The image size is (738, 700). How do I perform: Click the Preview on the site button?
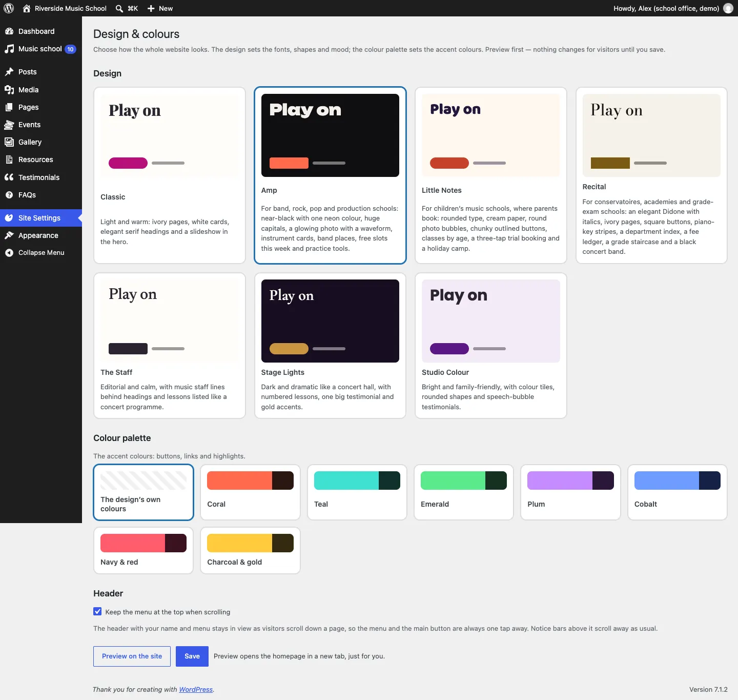132,656
